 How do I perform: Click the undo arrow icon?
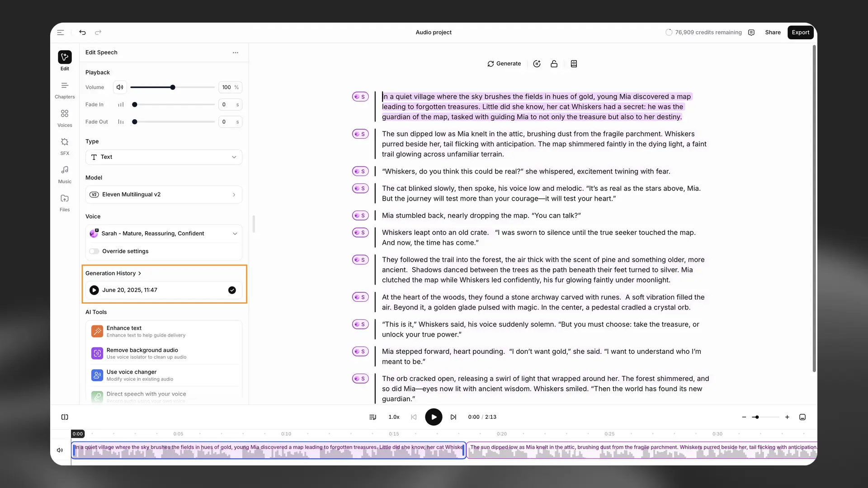82,33
